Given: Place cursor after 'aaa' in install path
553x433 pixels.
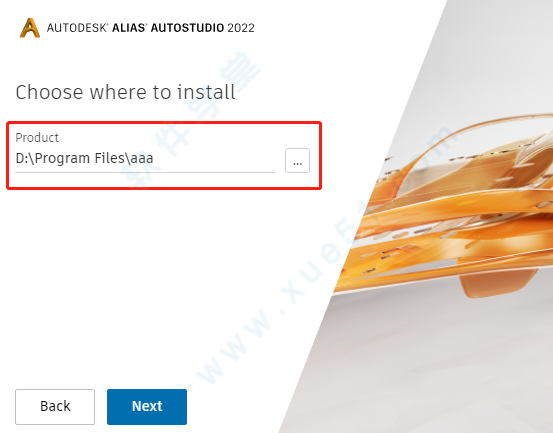Looking at the screenshot, I should pyautogui.click(x=154, y=158).
